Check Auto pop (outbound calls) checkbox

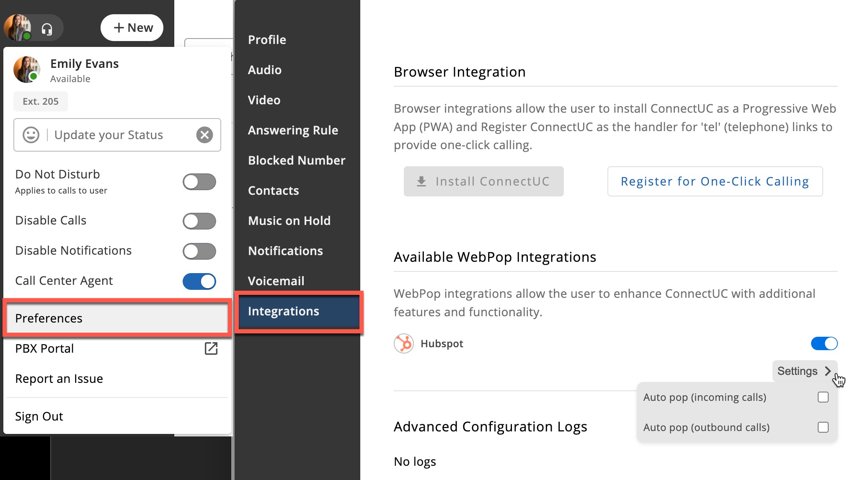click(823, 427)
